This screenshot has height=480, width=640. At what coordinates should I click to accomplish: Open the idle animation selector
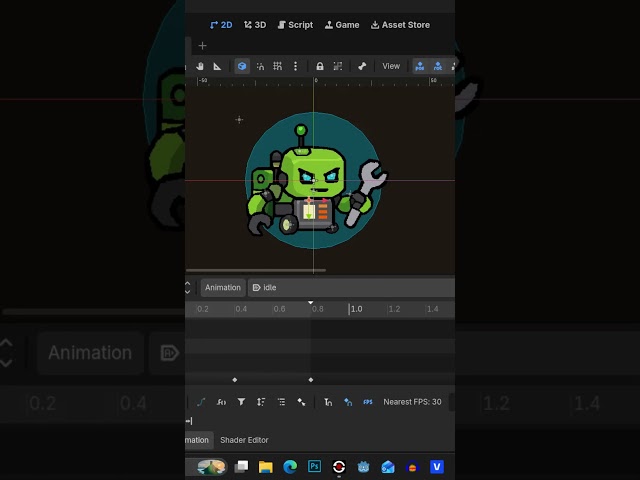click(351, 287)
